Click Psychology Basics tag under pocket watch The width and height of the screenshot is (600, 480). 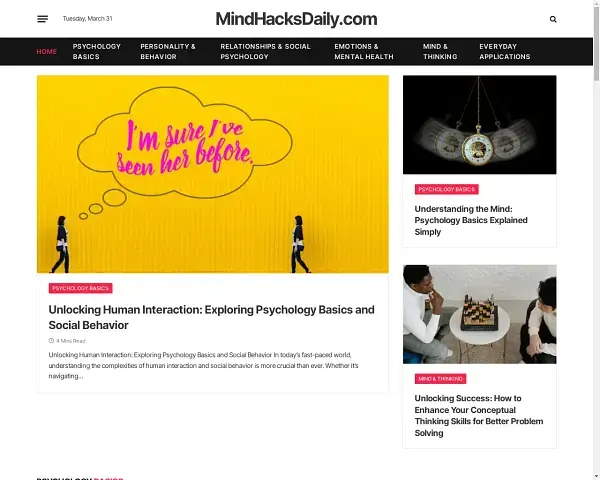point(447,189)
